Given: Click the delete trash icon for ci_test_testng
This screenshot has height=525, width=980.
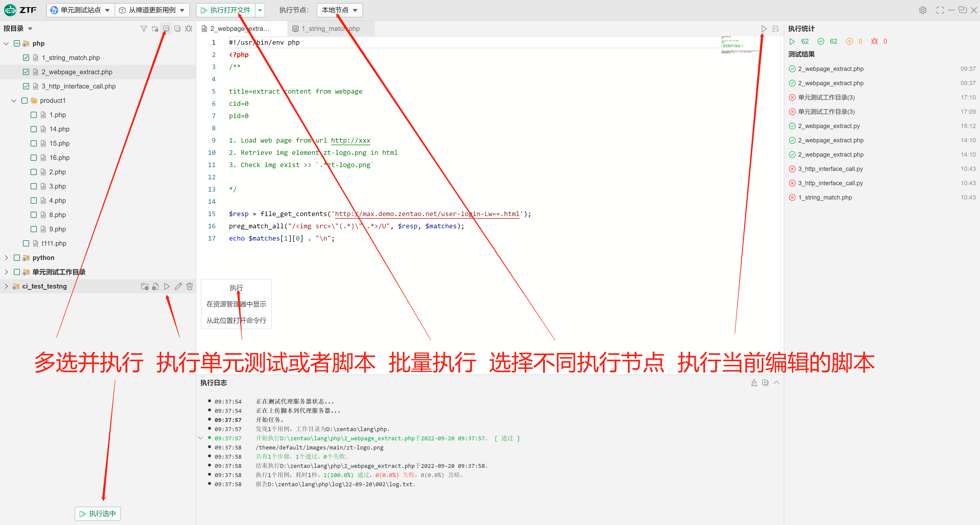Looking at the screenshot, I should (189, 286).
